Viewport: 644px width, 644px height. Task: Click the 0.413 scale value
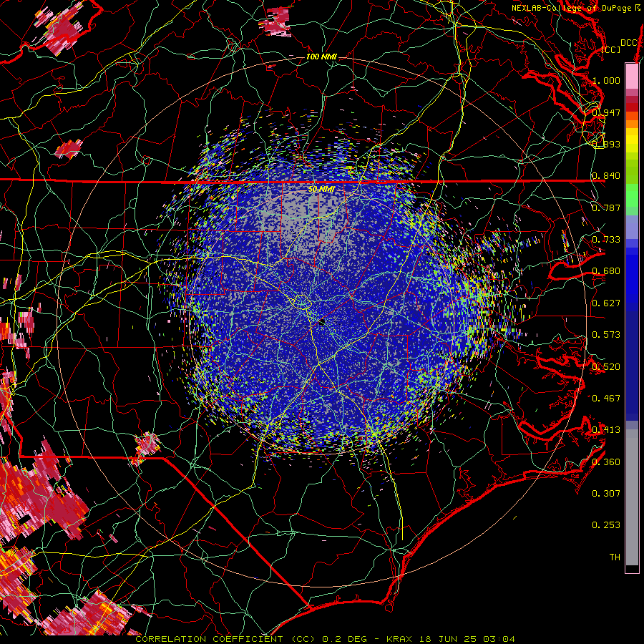click(x=606, y=429)
